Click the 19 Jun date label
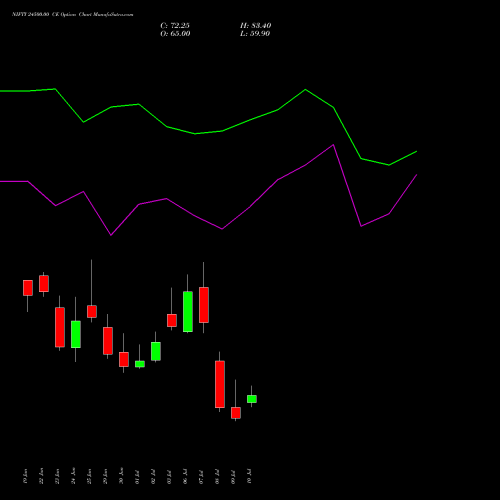The image size is (500, 500). pyautogui.click(x=25, y=476)
